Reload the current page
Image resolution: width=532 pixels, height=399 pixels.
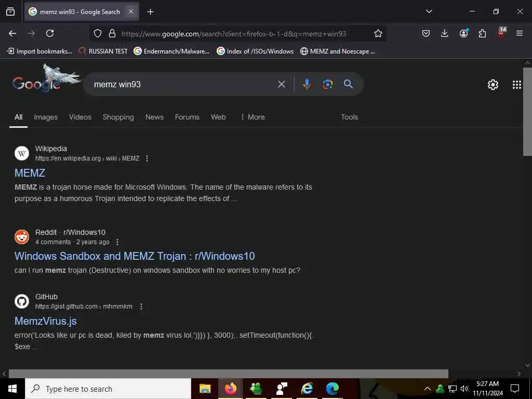click(50, 33)
